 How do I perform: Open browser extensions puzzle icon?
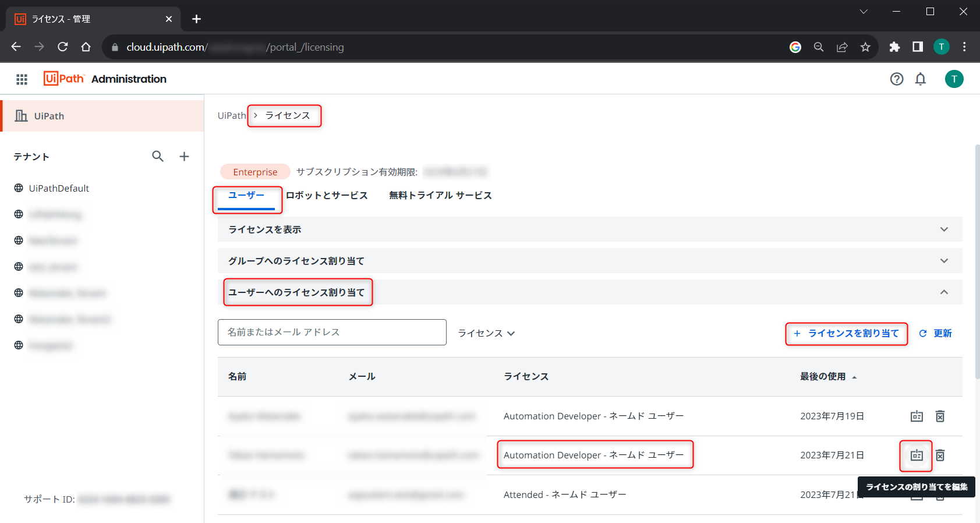pos(894,47)
